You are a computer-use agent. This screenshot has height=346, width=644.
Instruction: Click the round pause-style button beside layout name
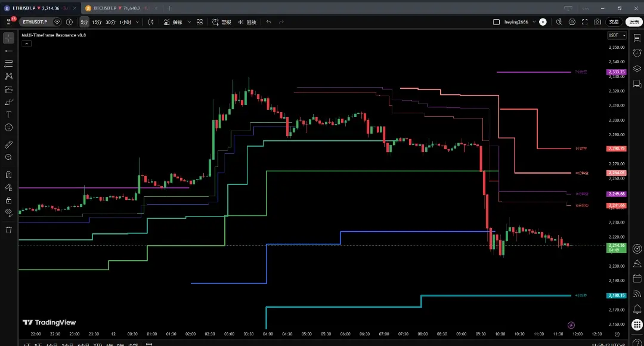(x=543, y=22)
